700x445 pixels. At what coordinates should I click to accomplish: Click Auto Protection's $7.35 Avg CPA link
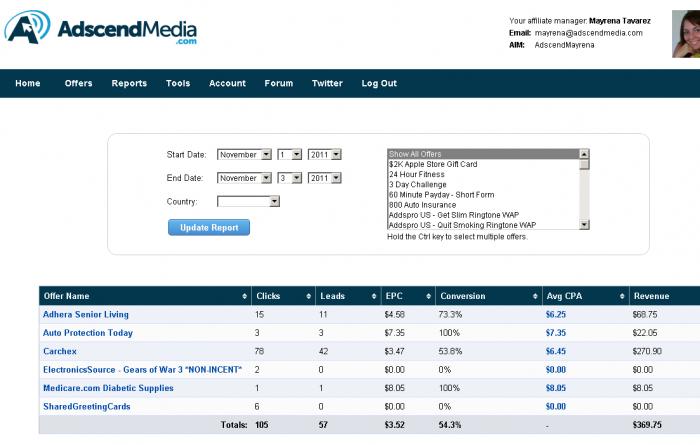coord(556,333)
